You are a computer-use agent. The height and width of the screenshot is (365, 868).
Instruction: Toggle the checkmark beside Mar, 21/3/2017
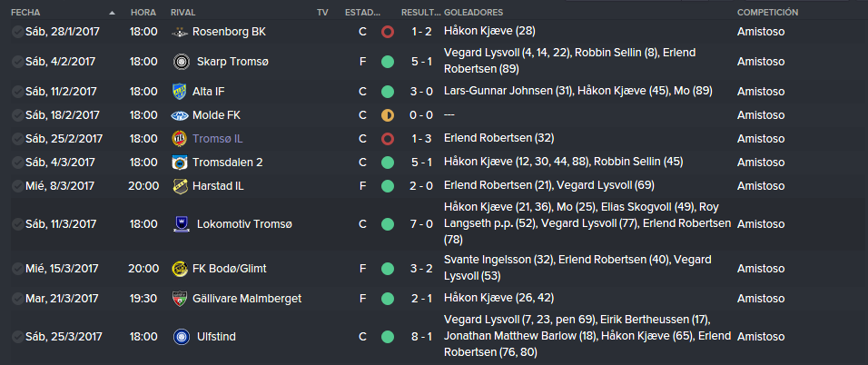(x=17, y=299)
